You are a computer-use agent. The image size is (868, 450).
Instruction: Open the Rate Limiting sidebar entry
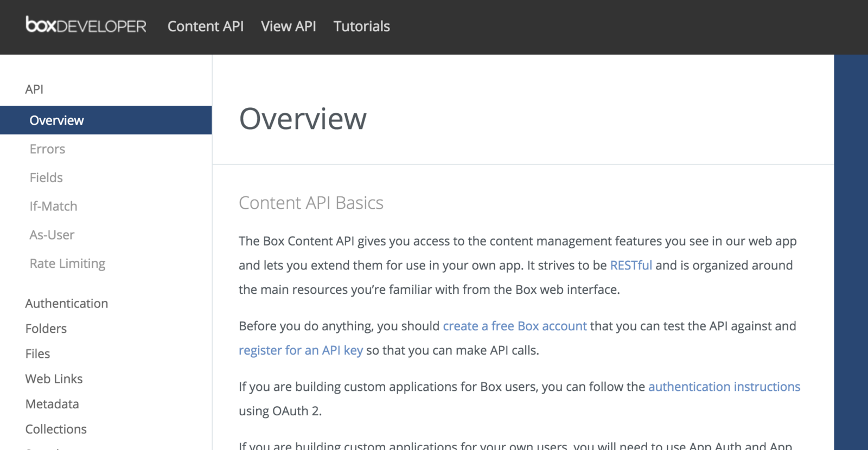[x=67, y=263]
